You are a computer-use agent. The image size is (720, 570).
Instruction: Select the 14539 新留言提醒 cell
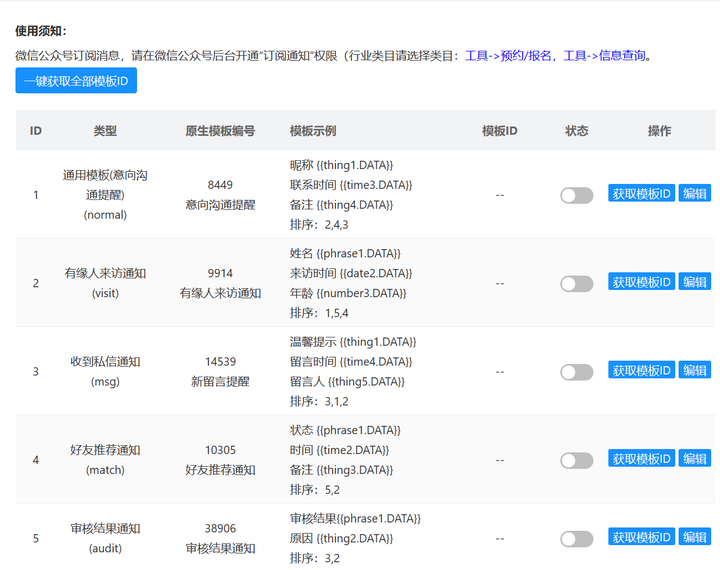coord(220,371)
